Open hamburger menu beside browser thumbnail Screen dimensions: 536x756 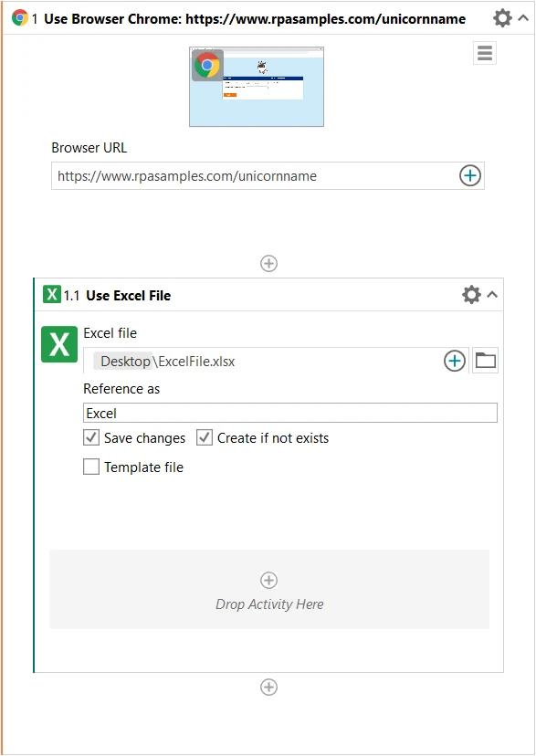click(485, 53)
